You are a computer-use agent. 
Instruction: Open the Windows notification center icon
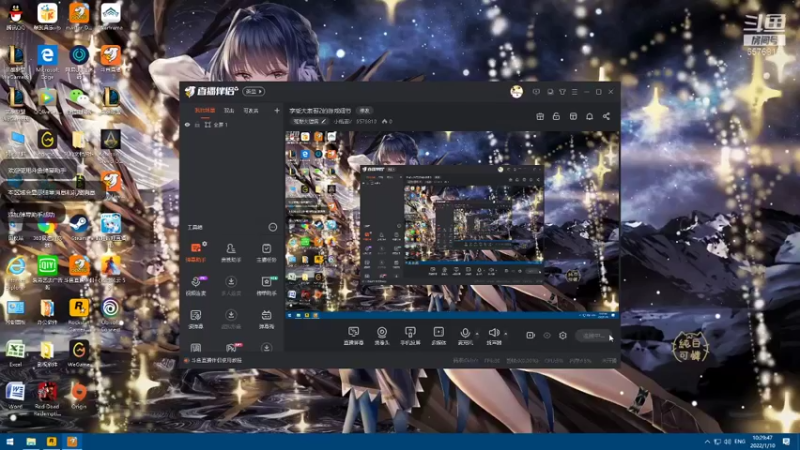pos(786,441)
